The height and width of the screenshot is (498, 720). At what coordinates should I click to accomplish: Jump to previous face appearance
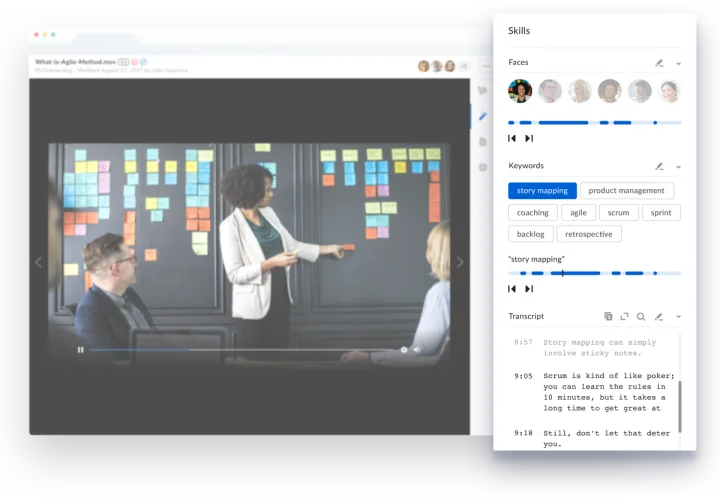pyautogui.click(x=512, y=138)
